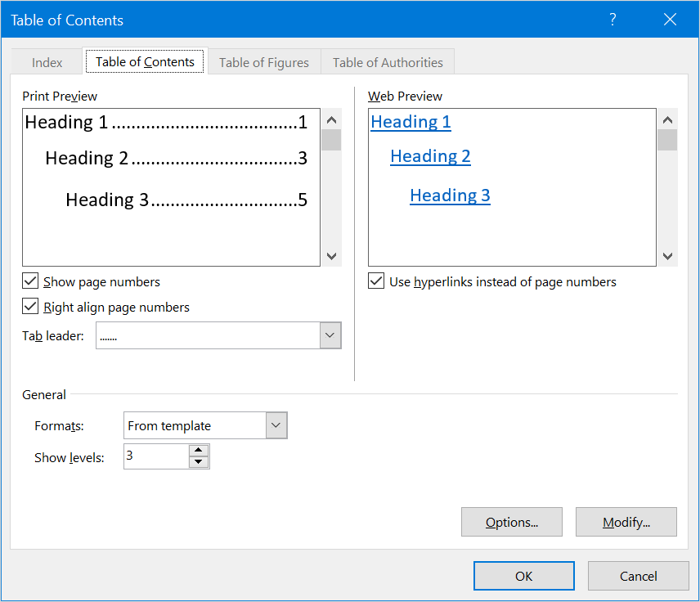Open the Tab leader dropdown
Image resolution: width=700 pixels, height=602 pixels.
(x=330, y=335)
